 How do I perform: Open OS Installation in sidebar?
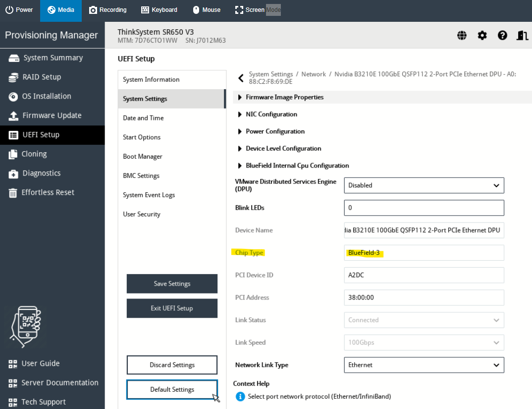tap(52, 97)
